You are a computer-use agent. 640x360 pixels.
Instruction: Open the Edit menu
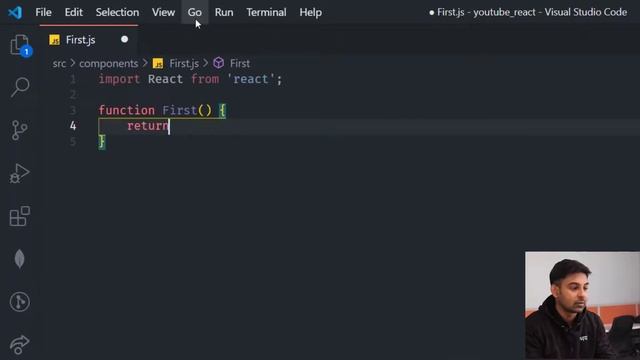click(x=73, y=12)
